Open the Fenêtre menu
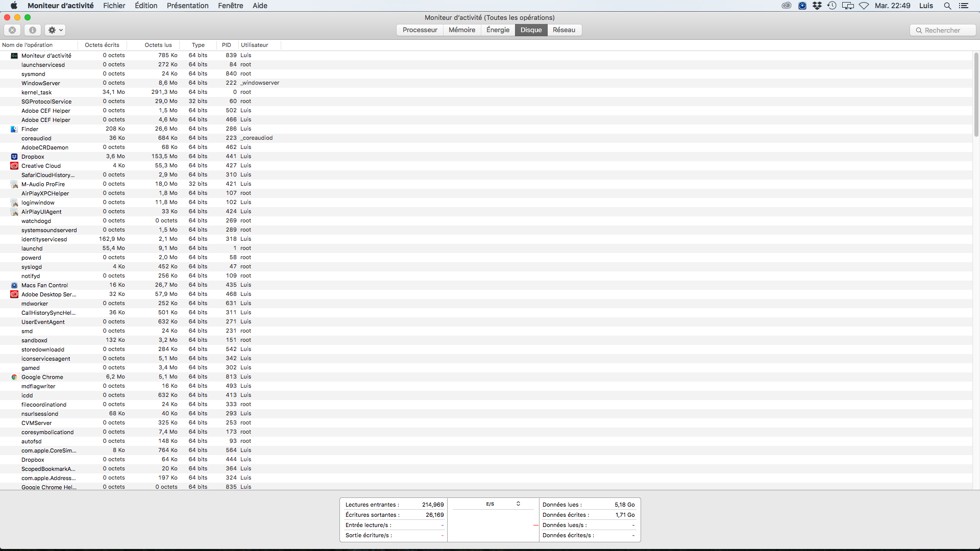 (231, 6)
